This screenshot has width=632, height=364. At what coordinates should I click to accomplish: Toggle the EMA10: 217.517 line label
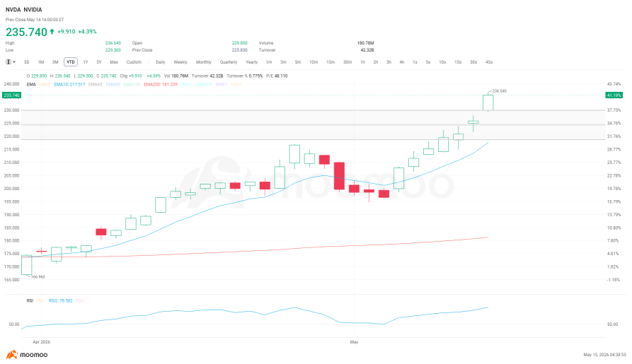(69, 85)
